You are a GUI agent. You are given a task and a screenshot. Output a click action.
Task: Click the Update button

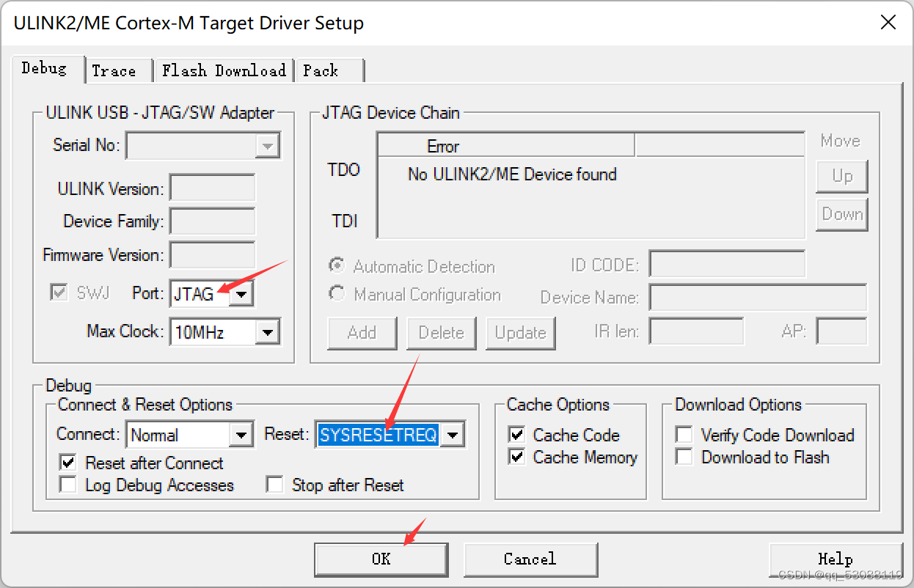521,333
